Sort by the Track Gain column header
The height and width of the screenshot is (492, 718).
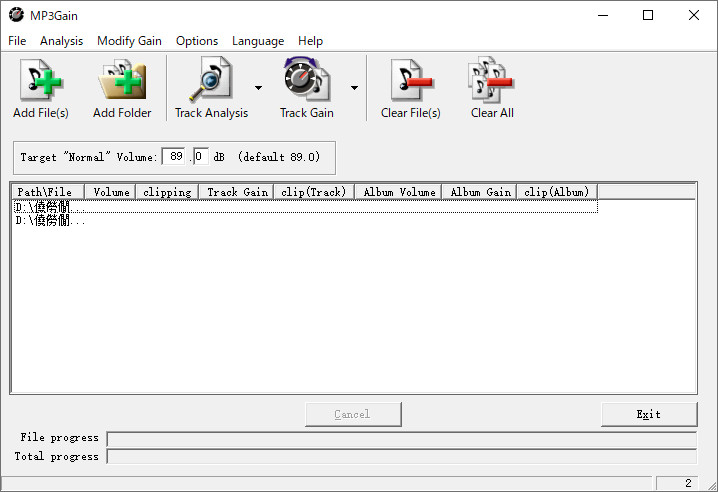click(237, 192)
